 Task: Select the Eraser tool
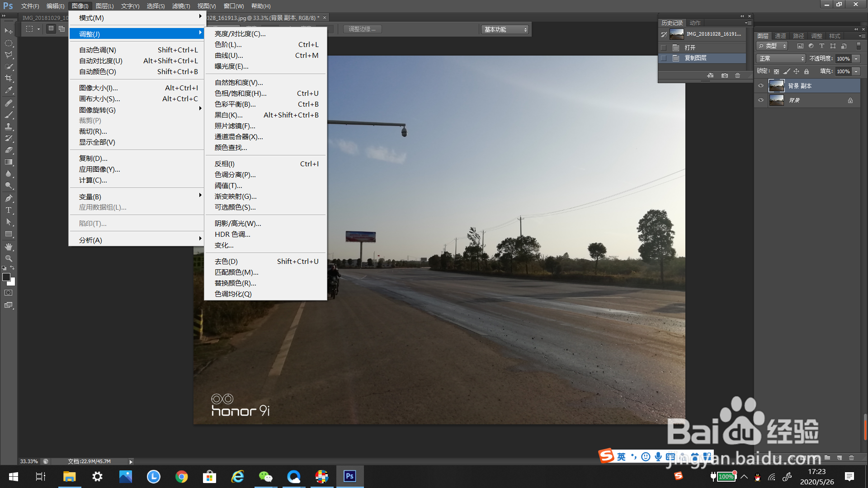[9, 150]
